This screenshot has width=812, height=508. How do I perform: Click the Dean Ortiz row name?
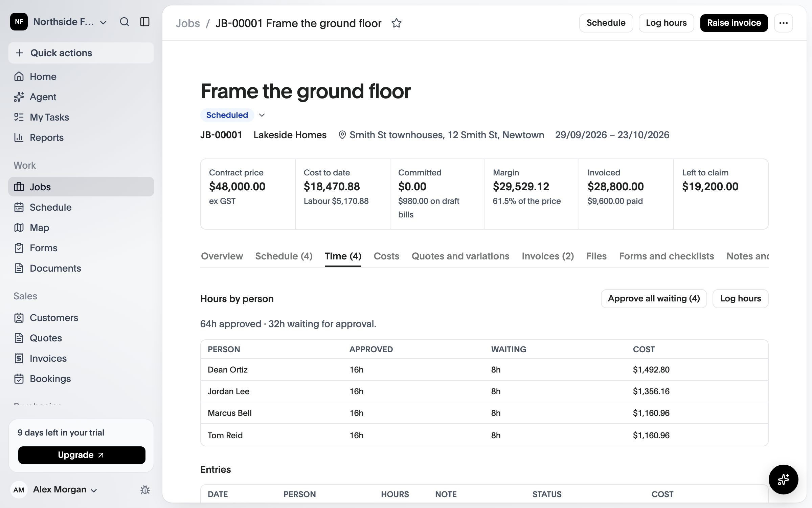coord(228,369)
